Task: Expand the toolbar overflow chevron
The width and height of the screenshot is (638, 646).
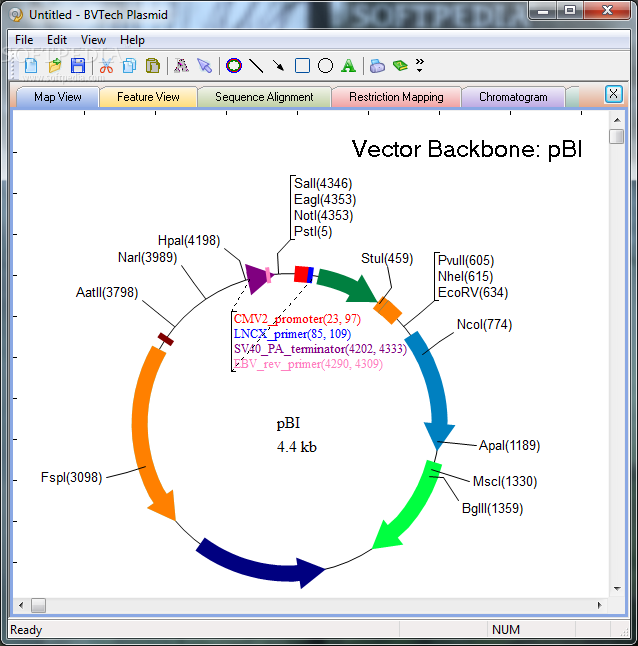Action: coord(420,65)
